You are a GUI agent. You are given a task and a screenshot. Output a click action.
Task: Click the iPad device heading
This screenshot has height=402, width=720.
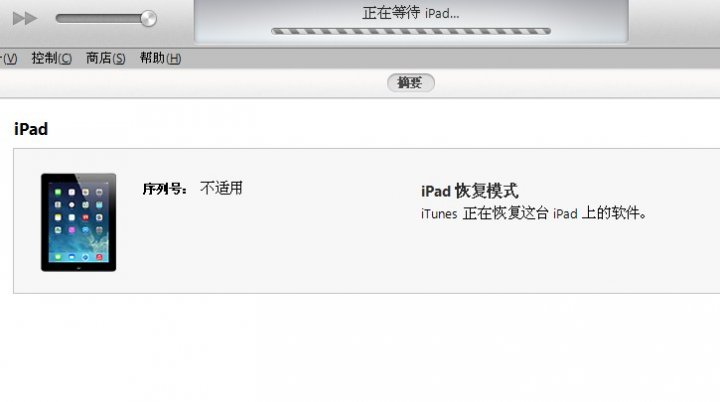tap(31, 129)
